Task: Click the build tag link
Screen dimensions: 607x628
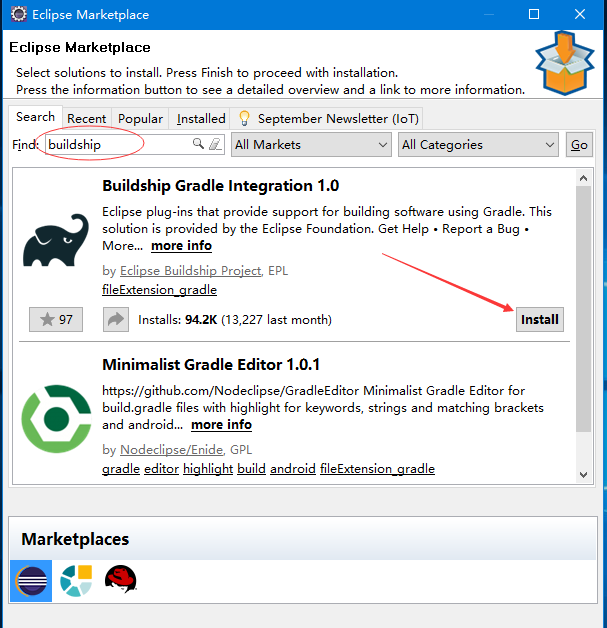Action: coord(251,469)
